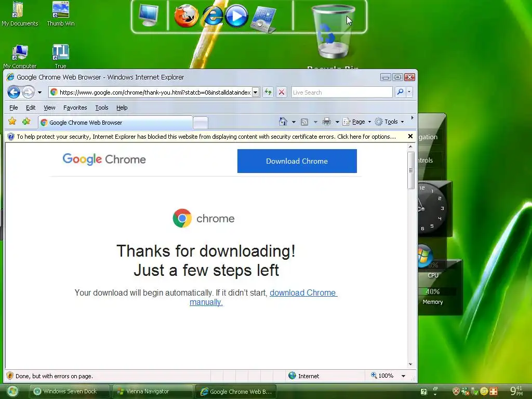The height and width of the screenshot is (399, 532).
Task: Click the Windows Start orb
Action: 13,392
